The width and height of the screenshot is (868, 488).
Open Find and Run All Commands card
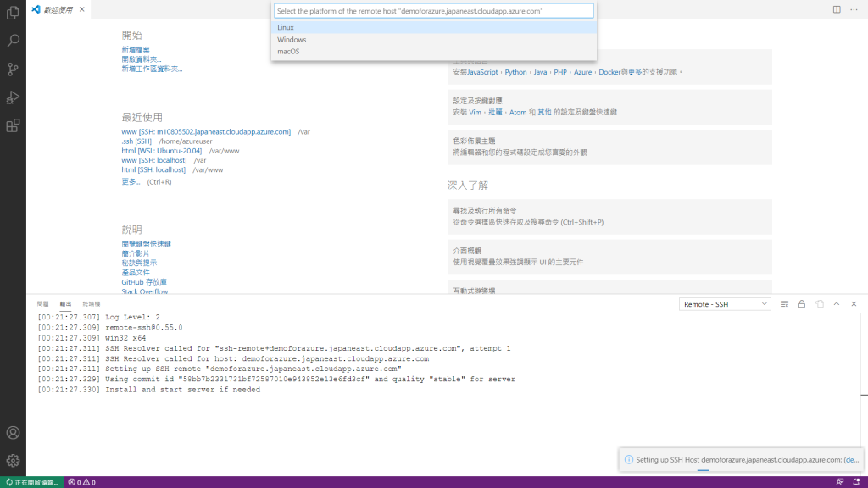(609, 216)
